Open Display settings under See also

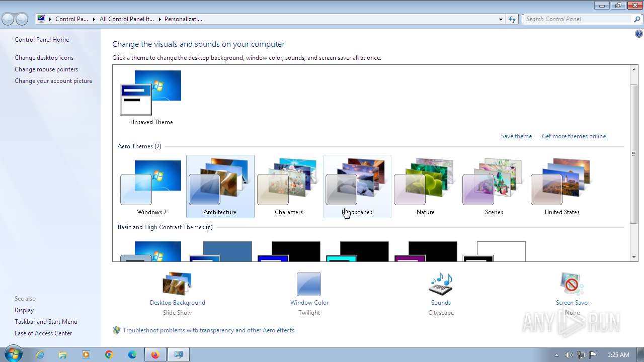[x=24, y=310]
